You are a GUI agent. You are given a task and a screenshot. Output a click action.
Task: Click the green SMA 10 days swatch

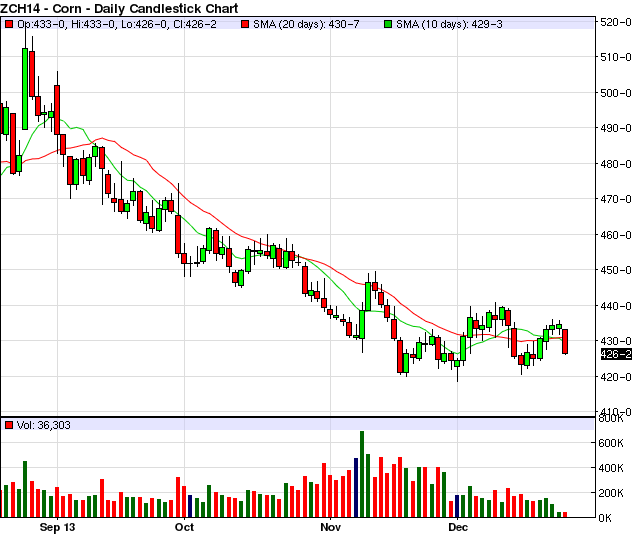pos(388,24)
